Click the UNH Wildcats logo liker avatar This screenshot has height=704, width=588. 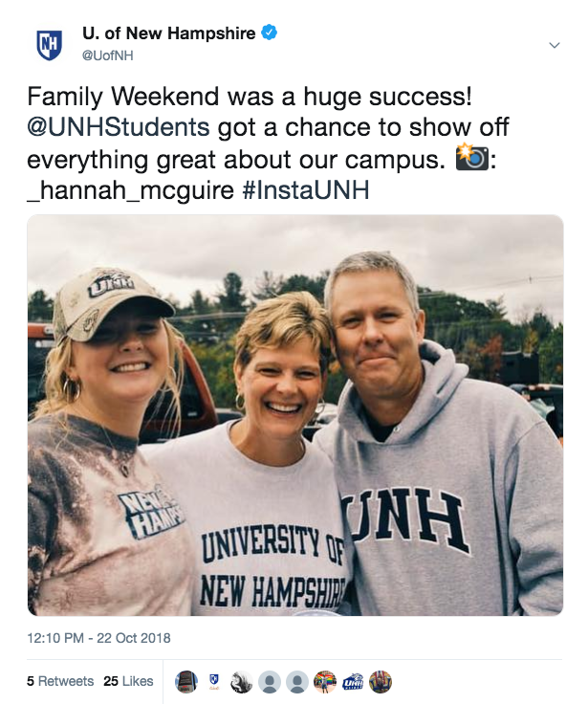(x=353, y=682)
